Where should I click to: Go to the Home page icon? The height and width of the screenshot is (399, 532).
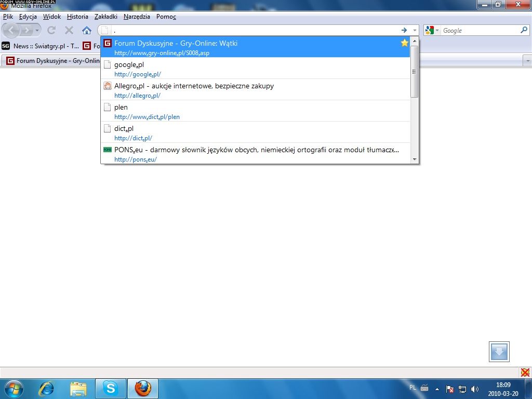[87, 31]
